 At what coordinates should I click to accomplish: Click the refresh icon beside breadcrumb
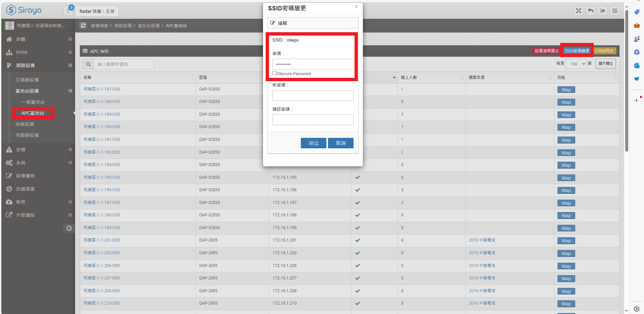(83, 25)
